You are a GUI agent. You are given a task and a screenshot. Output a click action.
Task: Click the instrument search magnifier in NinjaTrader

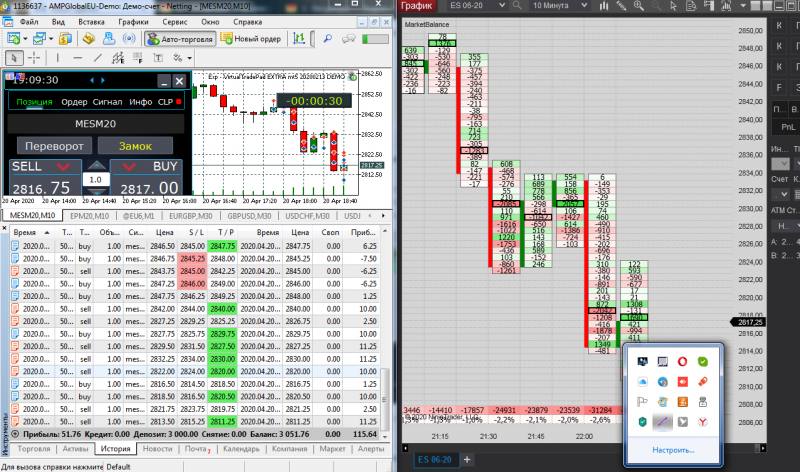coord(517,6)
